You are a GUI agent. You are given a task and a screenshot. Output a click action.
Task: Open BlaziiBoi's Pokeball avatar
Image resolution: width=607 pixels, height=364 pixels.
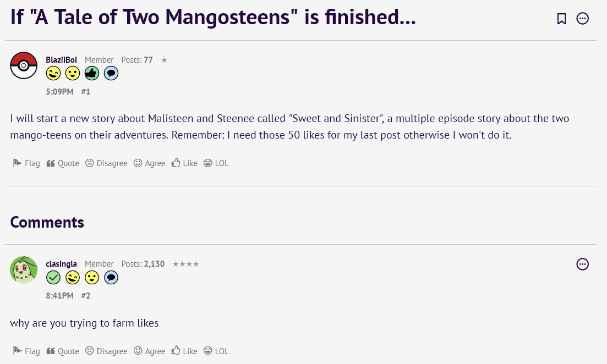(x=24, y=65)
